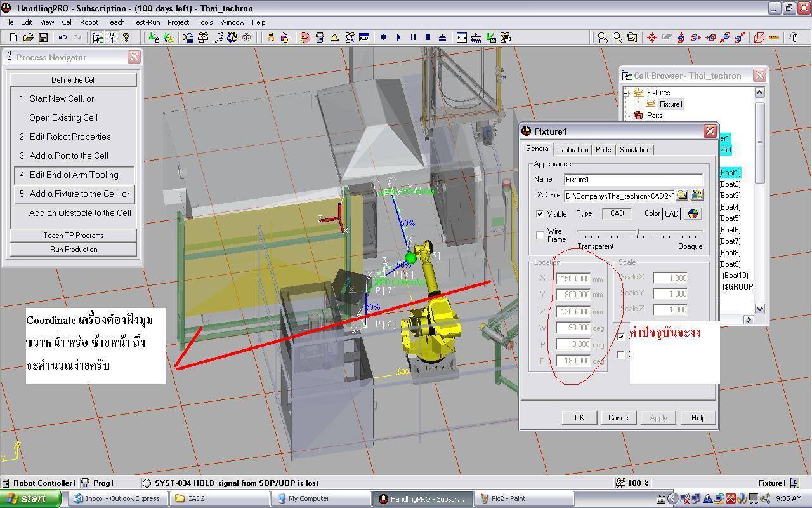
Task: Open the virtual teach pendant icon
Action: 320,37
